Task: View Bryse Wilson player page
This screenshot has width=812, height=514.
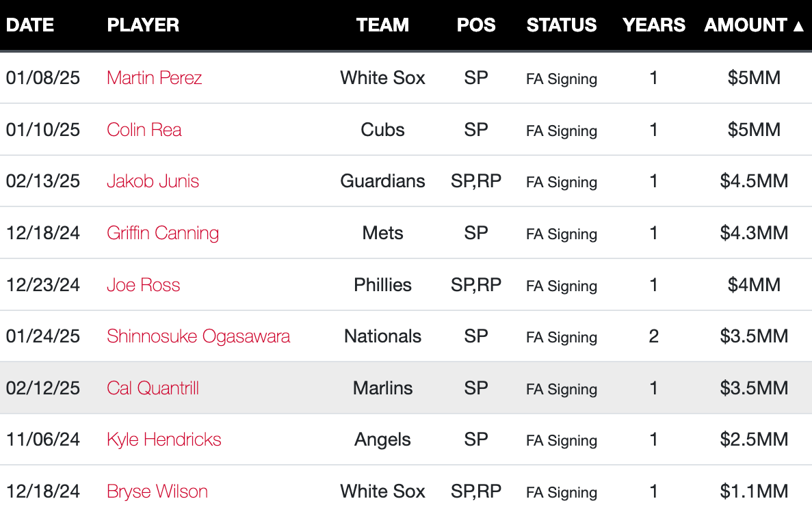Action: [157, 491]
